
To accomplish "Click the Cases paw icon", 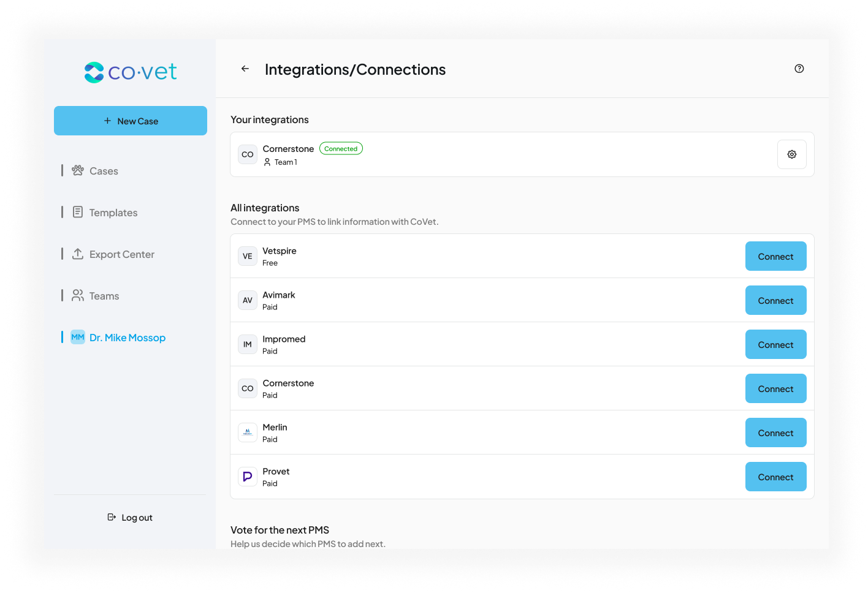I will tap(78, 170).
